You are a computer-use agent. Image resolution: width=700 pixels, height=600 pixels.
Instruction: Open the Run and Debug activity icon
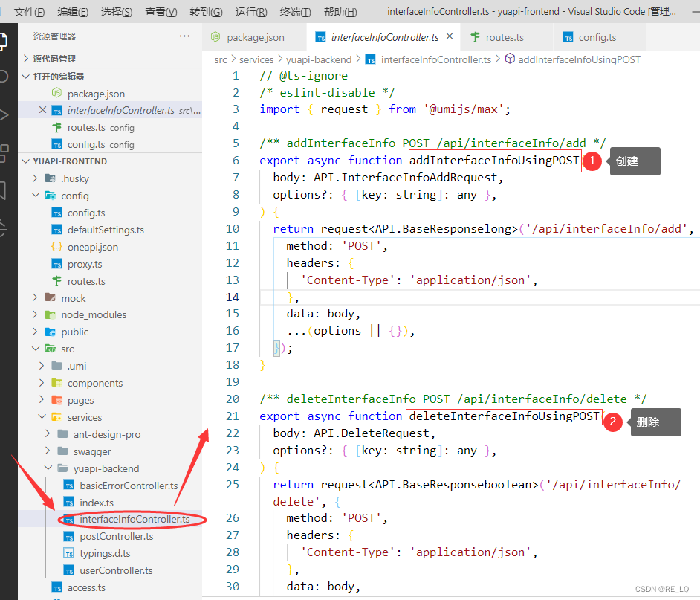tap(4, 114)
